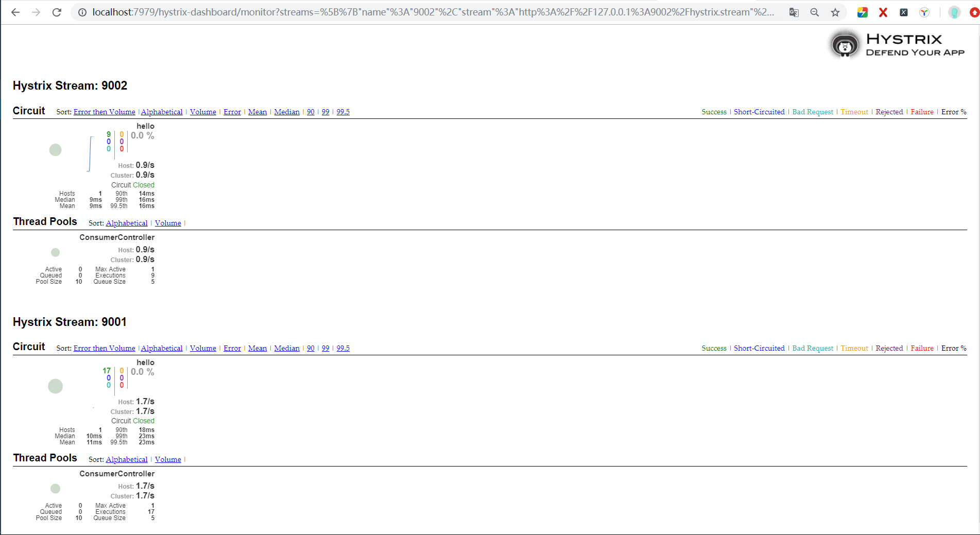Click the 9001 Bad Request legend label
The image size is (980, 535).
[x=813, y=348]
